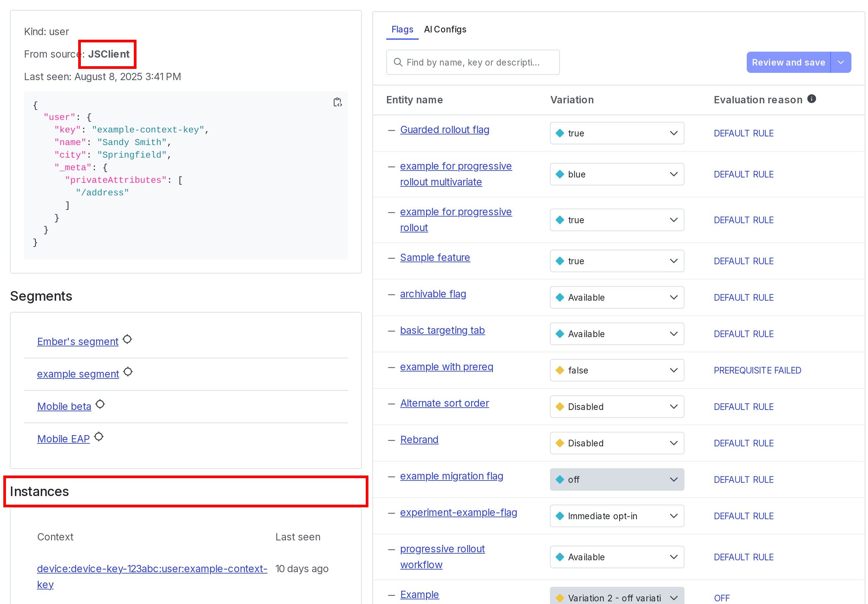This screenshot has height=604, width=868.
Task: Click the target icon beside Ember's segment
Action: coord(128,339)
